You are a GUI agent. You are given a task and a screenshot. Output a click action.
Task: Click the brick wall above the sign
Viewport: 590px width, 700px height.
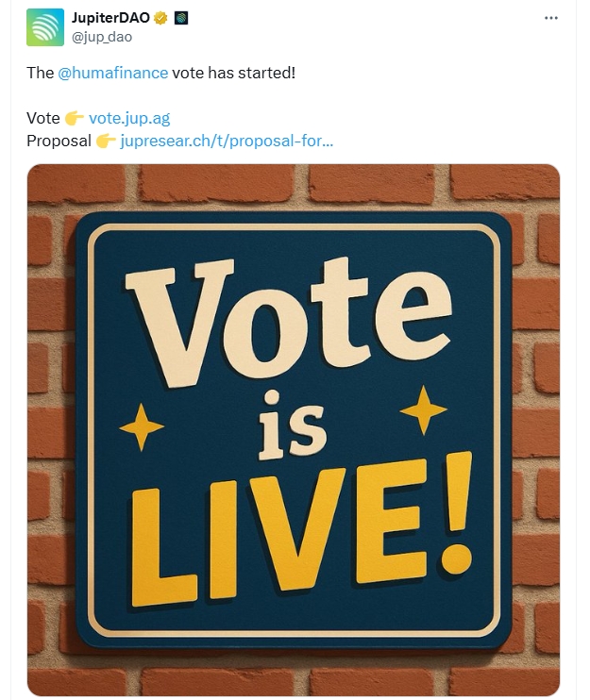click(x=294, y=188)
